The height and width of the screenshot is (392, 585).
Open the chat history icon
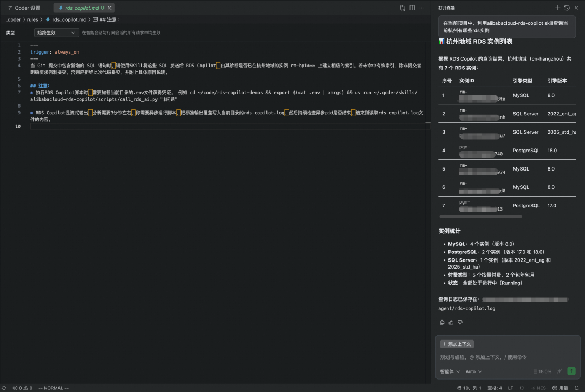point(567,8)
